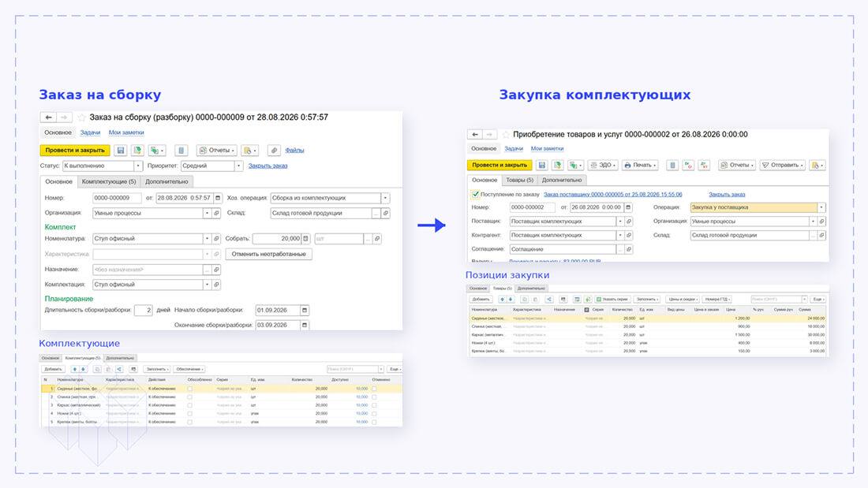This screenshot has width=868, height=488.
Task: Open Дополнительно tab in Приобретение form
Action: pyautogui.click(x=561, y=180)
